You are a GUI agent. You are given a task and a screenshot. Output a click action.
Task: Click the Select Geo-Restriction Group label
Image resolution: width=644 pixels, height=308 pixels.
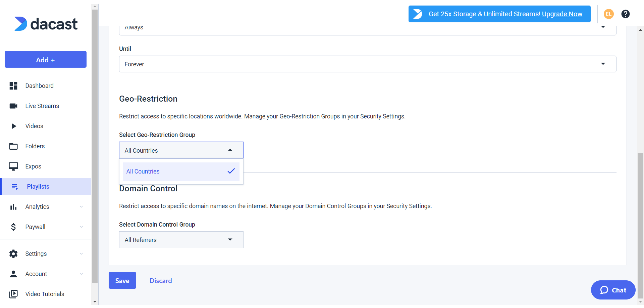click(157, 135)
